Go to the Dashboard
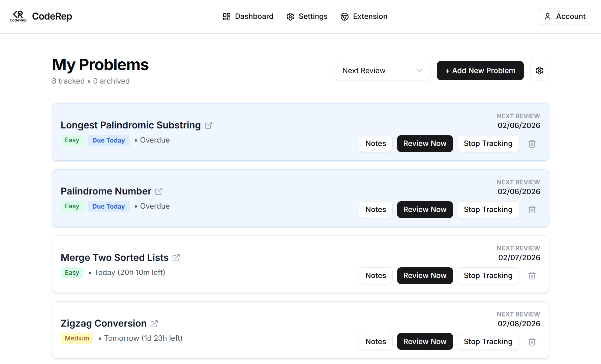601x364 pixels. pyautogui.click(x=248, y=16)
